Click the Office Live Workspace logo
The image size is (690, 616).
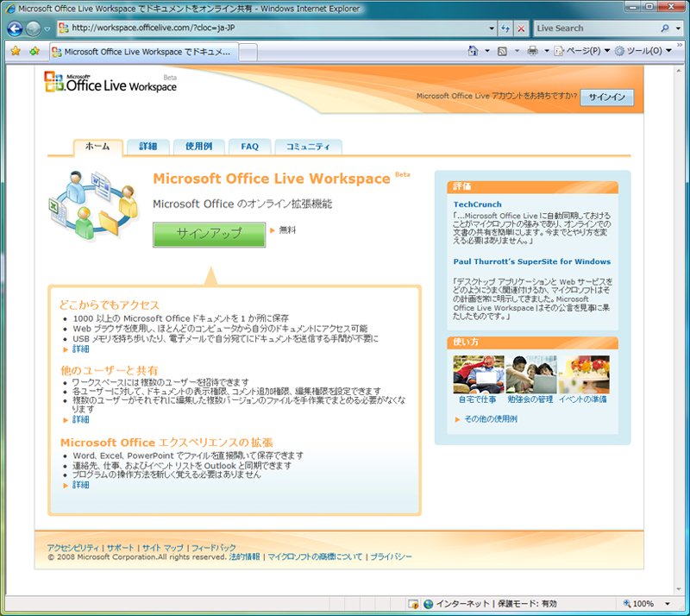(x=110, y=82)
